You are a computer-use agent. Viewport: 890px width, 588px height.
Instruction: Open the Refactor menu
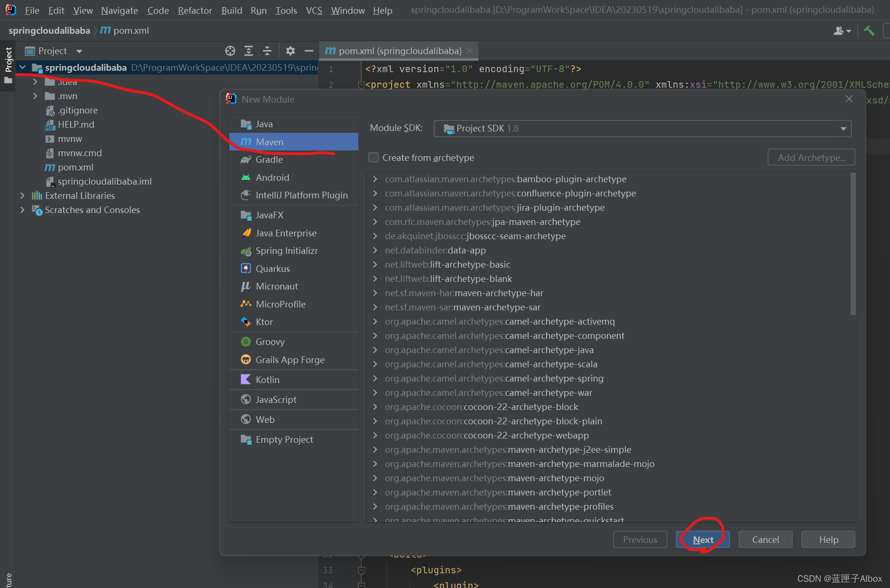(195, 10)
